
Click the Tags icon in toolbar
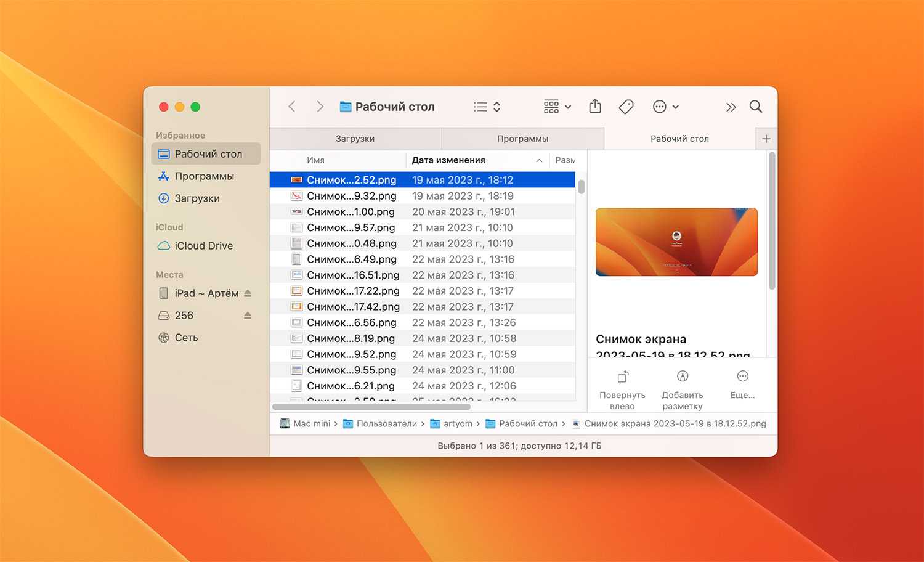click(626, 107)
